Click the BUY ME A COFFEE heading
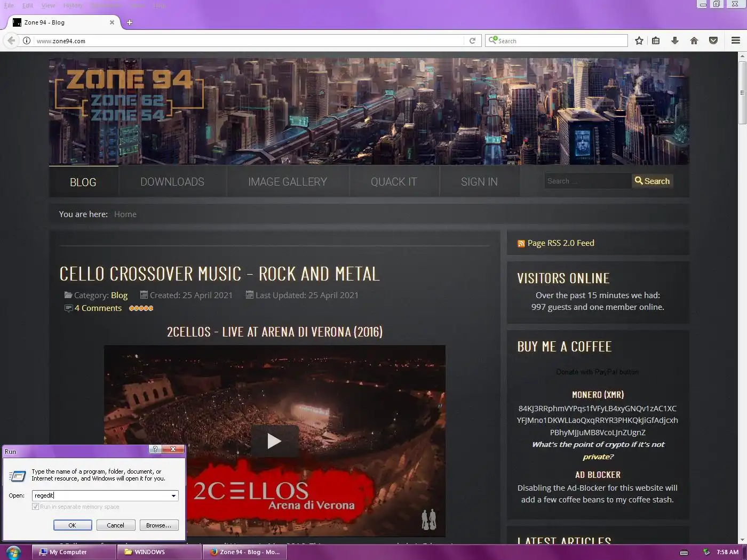 coord(565,347)
